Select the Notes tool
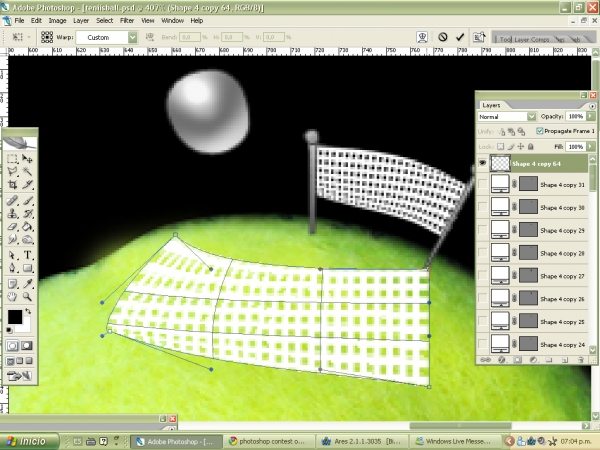Screen dimensions: 600x450 coord(12,284)
